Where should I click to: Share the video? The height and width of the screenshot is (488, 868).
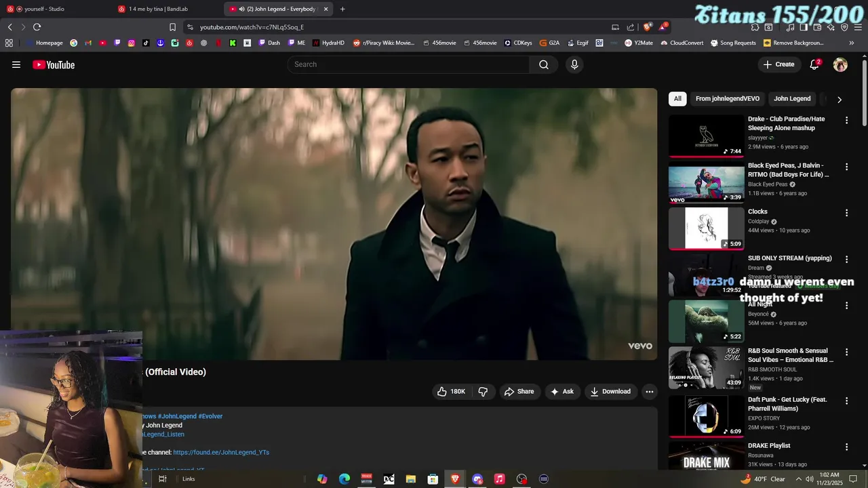[519, 392]
